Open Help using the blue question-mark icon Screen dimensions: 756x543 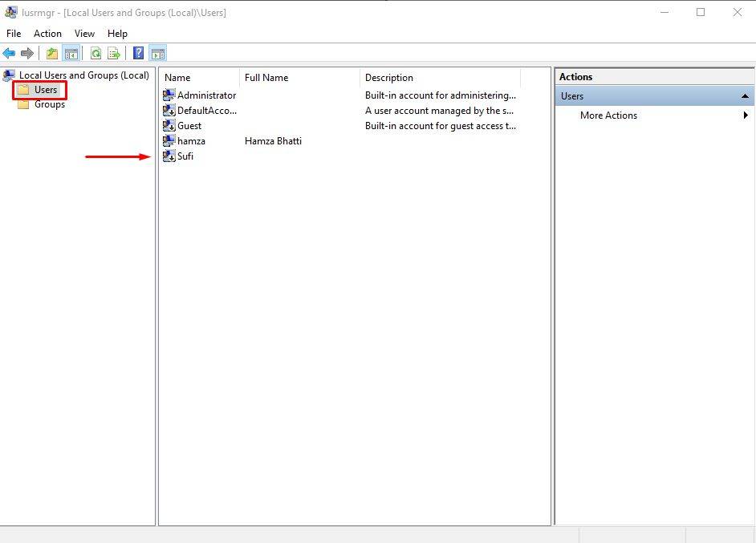coord(138,53)
